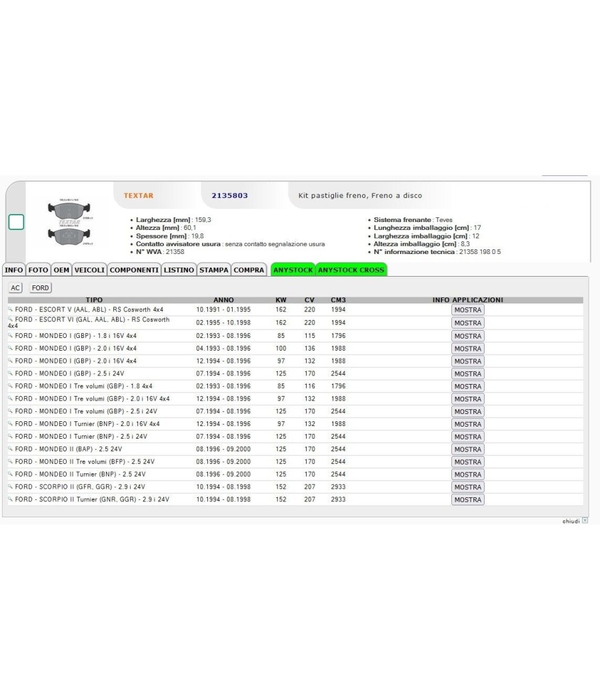Switch to the OEM tab

click(x=61, y=270)
